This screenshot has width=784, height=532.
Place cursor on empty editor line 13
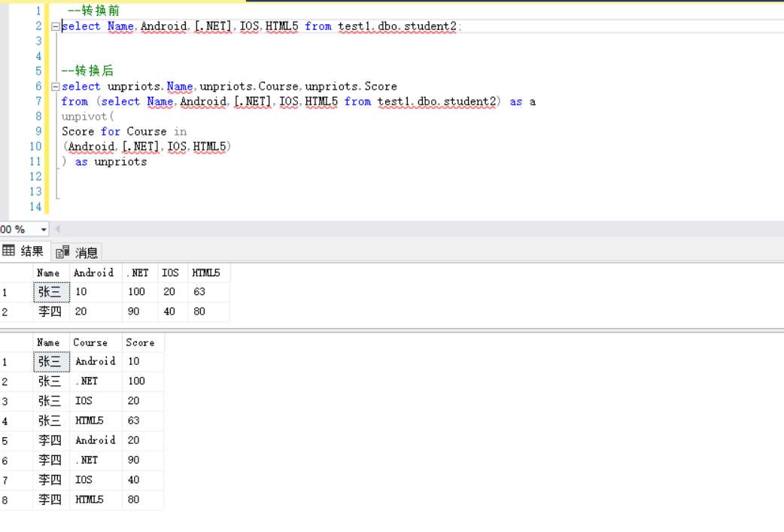pyautogui.click(x=226, y=191)
